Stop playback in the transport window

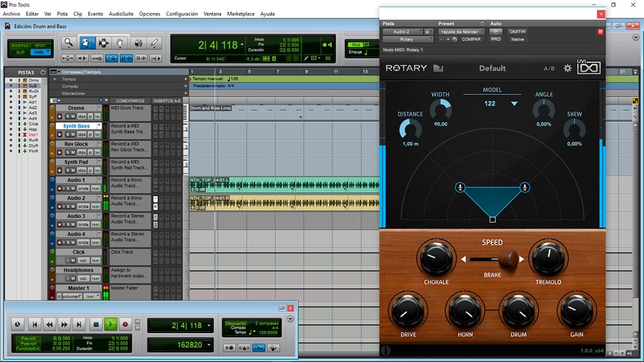coord(96,324)
